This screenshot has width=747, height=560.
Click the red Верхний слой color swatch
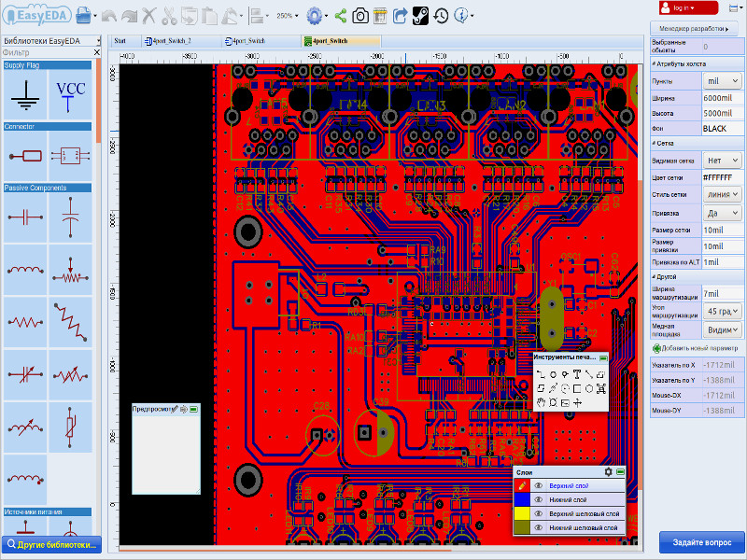(522, 485)
